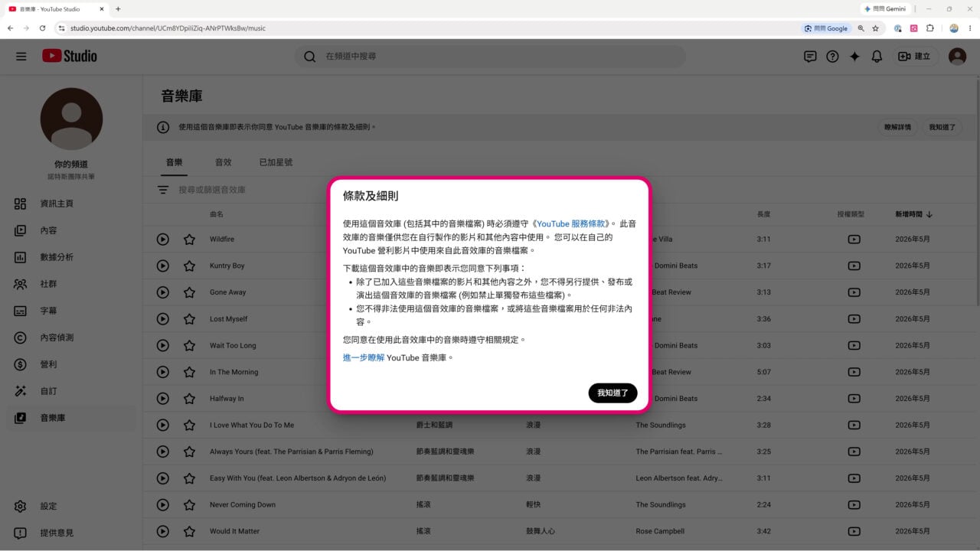Open the YouTube 服務條款 link
Viewport: 980px width, 551px height.
coord(572,223)
